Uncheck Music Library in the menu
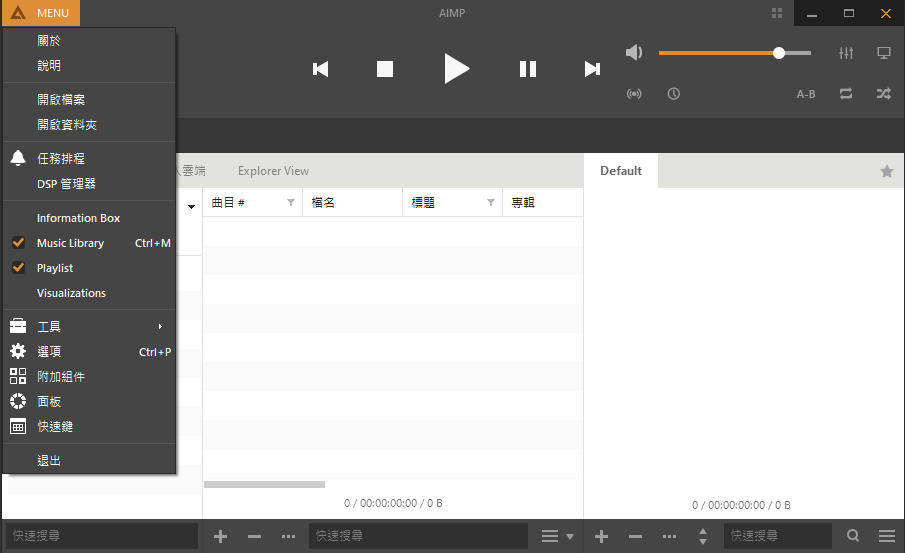Image resolution: width=905 pixels, height=553 pixels. pyautogui.click(x=70, y=243)
